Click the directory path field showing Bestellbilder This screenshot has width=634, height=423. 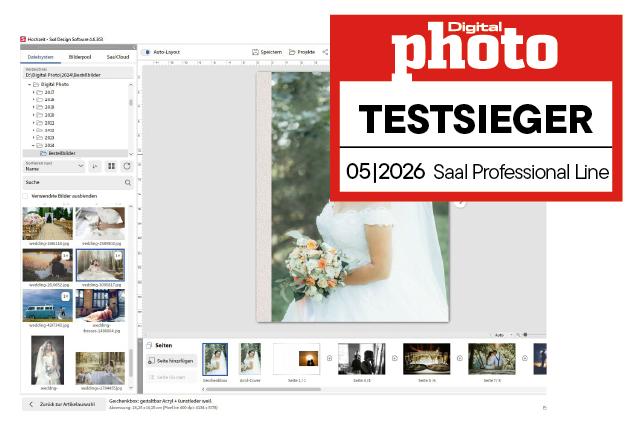click(x=78, y=75)
